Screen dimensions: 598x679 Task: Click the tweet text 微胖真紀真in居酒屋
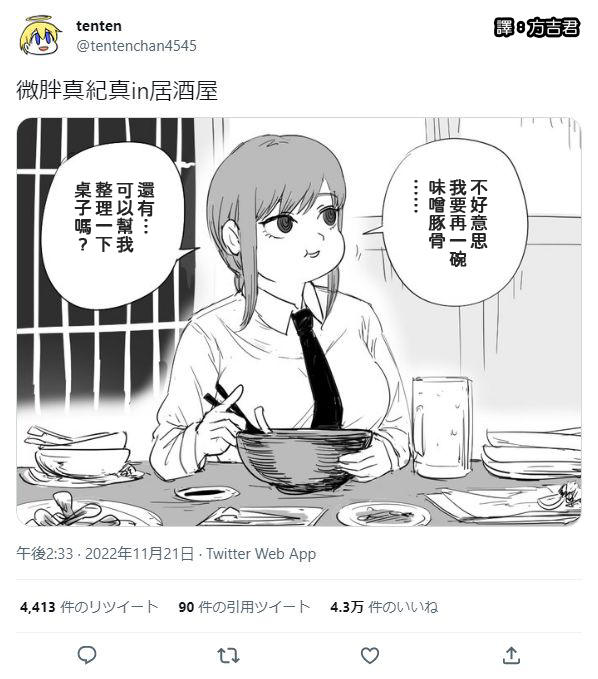tap(117, 90)
